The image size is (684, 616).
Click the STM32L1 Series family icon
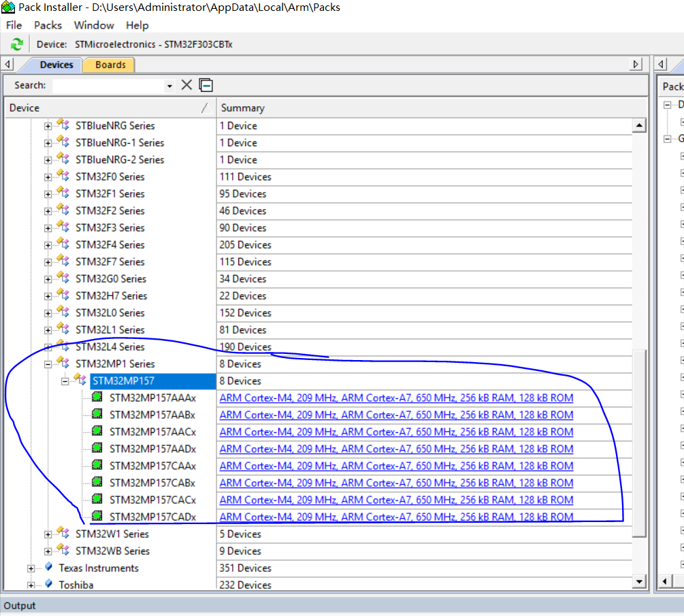pos(63,329)
